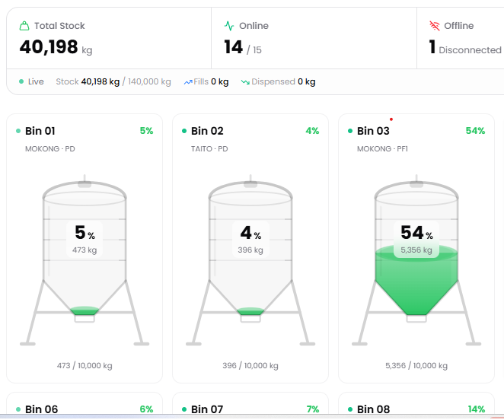Click the Live label in status bar

[x=36, y=81]
